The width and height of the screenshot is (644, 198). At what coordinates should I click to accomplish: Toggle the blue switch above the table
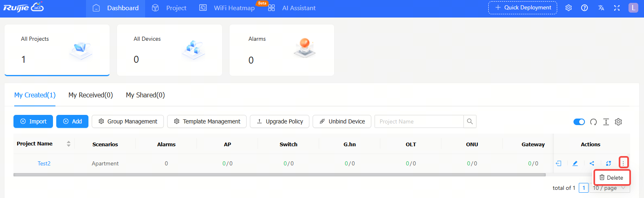click(x=579, y=122)
